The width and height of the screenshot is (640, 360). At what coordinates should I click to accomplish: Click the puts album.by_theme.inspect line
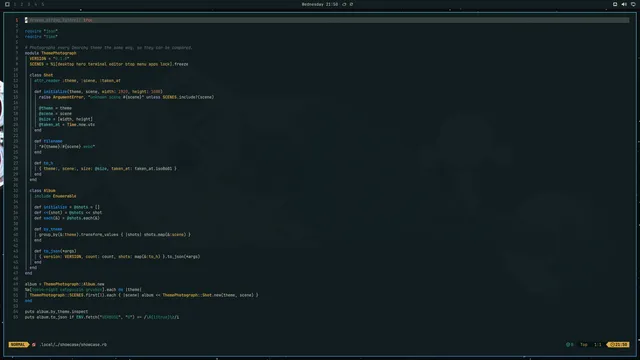pos(56,311)
